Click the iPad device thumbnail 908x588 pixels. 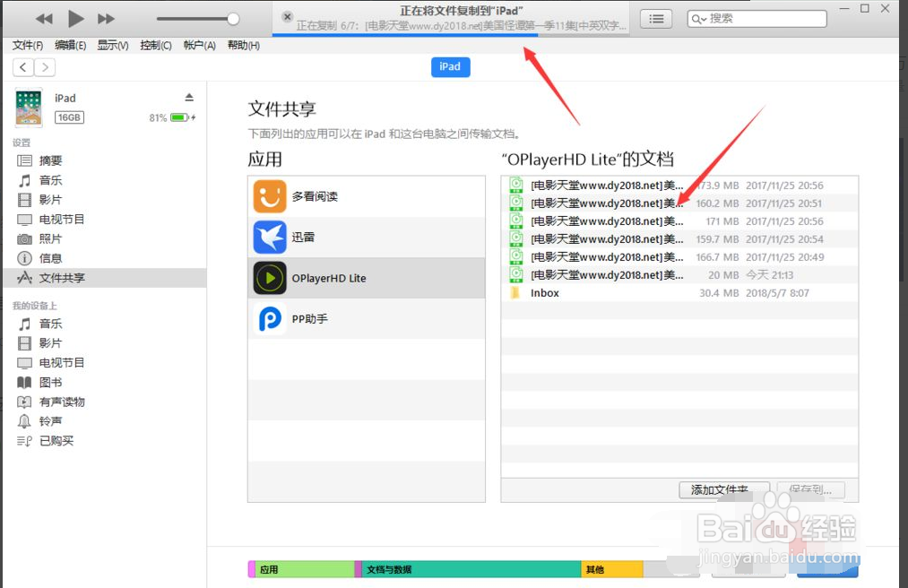point(29,108)
